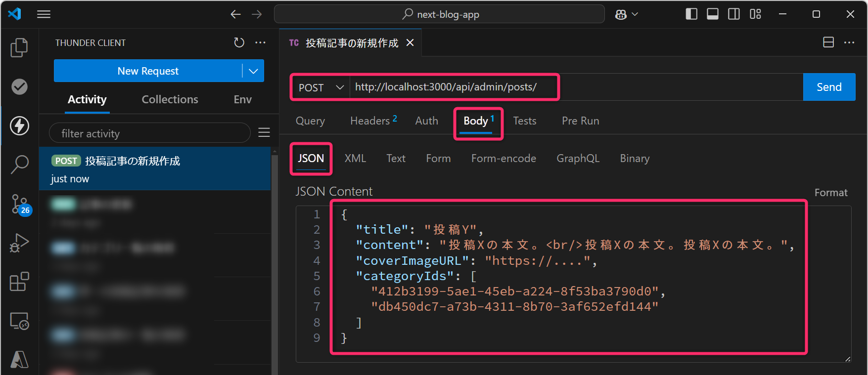This screenshot has width=868, height=375.
Task: Open the Search view magnifier icon
Action: [19, 164]
